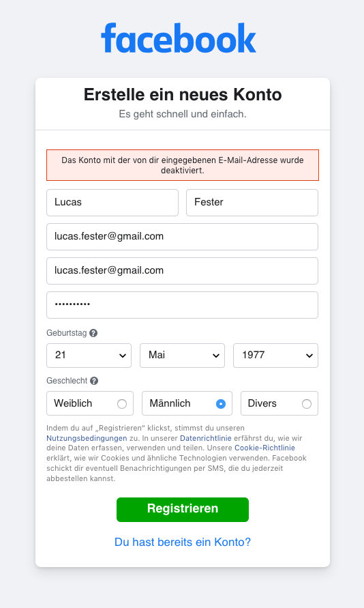Focus the first email address field
Image resolution: width=364 pixels, height=608 pixels.
(183, 237)
